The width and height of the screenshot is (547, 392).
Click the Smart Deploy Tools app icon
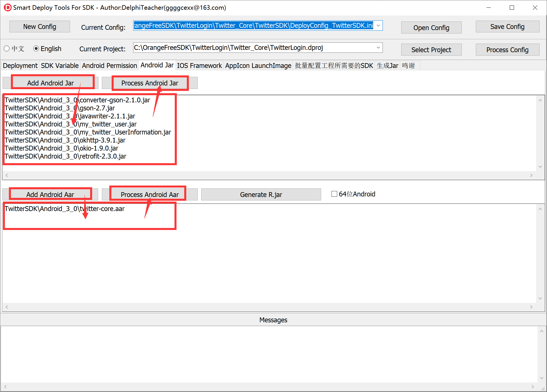pos(8,7)
